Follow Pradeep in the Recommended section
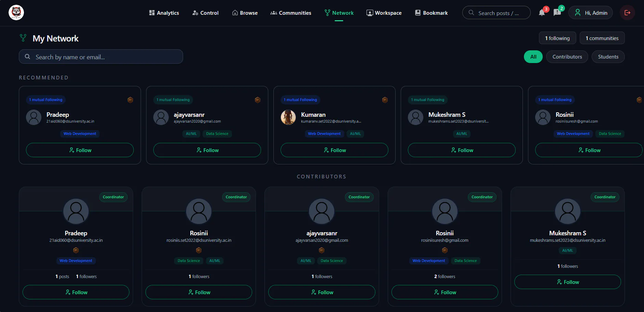 pyautogui.click(x=80, y=150)
